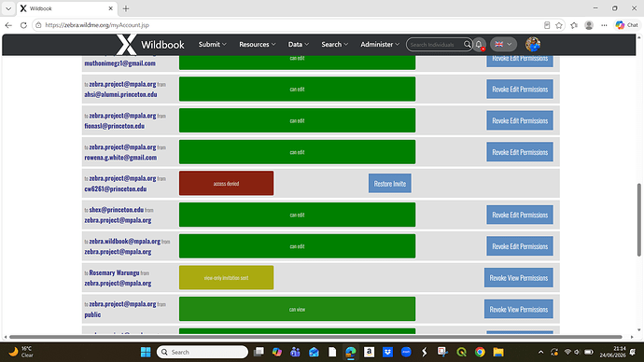Open QGIS from the taskbar
This screenshot has width=644, height=362.
click(461, 352)
